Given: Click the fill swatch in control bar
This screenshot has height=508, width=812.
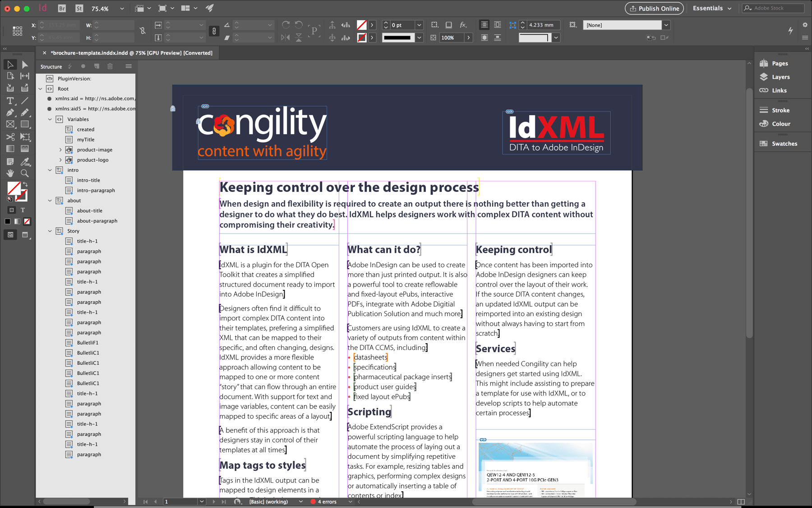Looking at the screenshot, I should coord(362,25).
